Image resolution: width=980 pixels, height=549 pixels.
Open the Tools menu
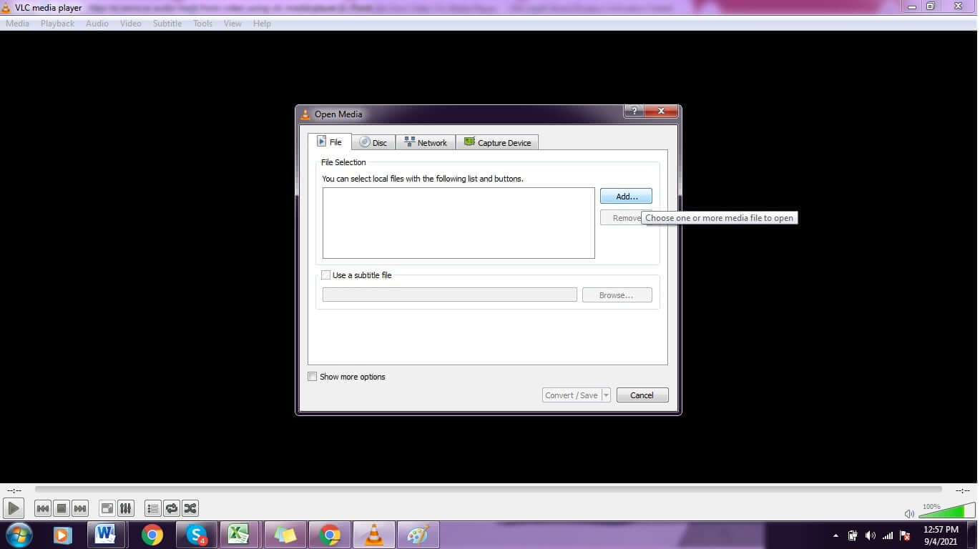[202, 24]
